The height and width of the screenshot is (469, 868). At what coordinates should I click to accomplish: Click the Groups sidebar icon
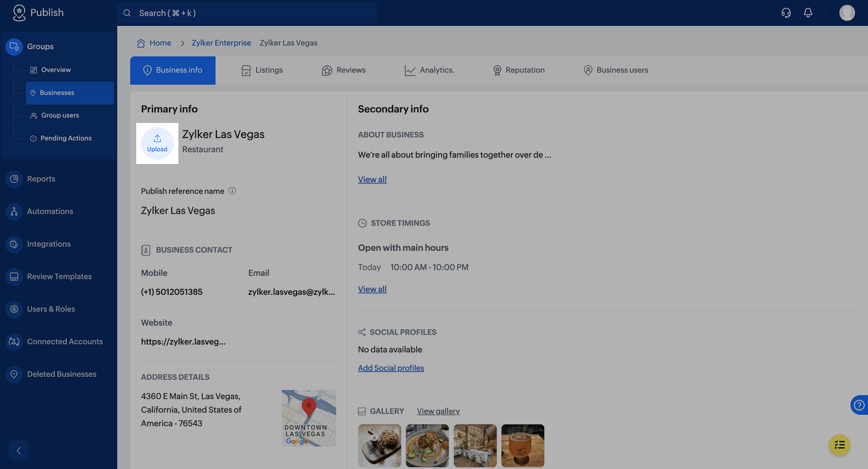click(x=14, y=46)
